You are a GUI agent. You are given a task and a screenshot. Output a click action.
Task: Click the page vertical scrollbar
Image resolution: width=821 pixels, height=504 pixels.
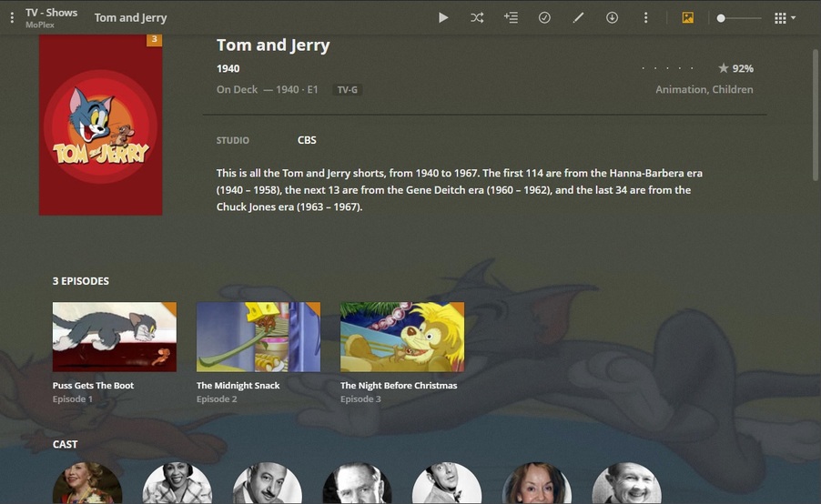coord(816,116)
